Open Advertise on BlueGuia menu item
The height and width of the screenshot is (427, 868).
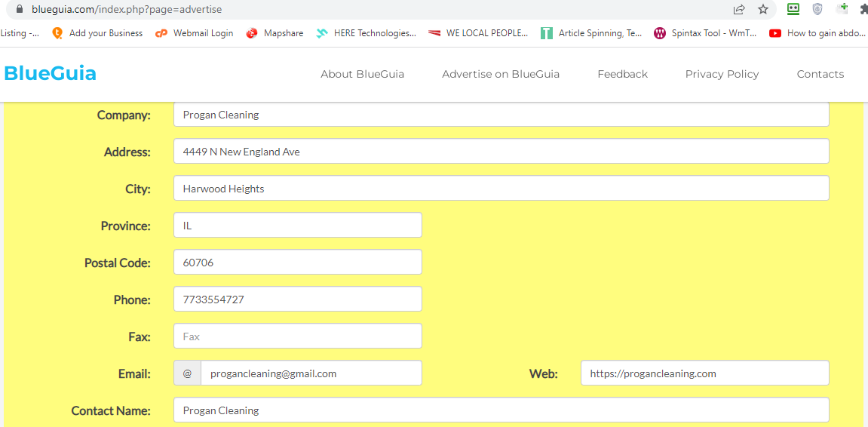click(501, 74)
